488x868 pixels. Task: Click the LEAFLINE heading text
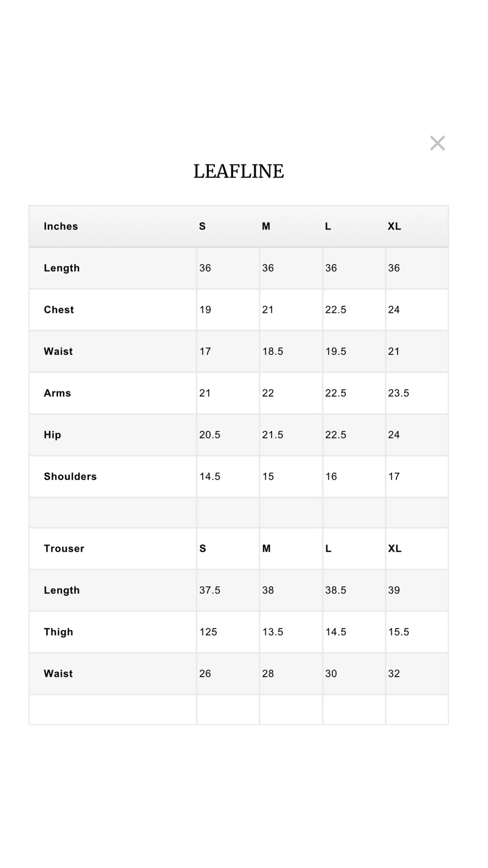(238, 172)
